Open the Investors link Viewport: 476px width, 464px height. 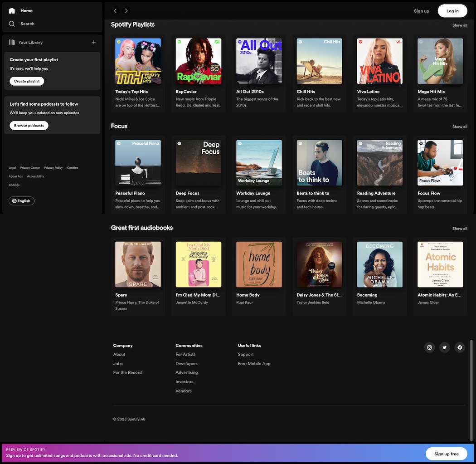pos(184,382)
